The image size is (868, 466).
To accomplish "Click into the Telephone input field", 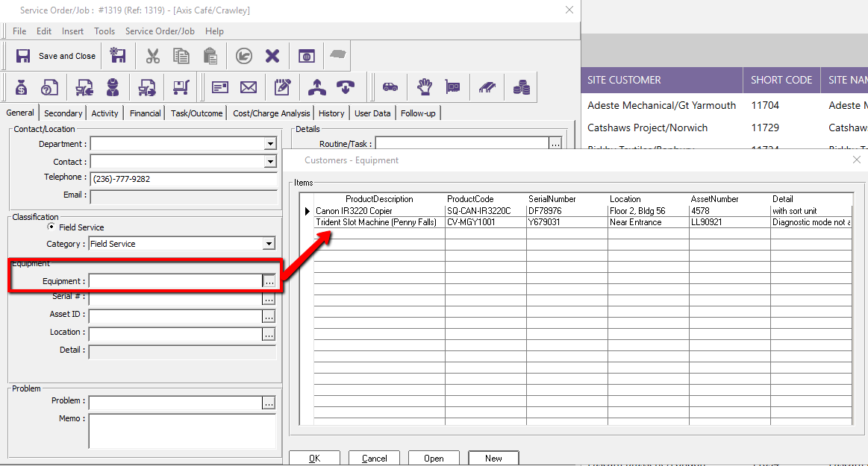I will click(x=184, y=179).
